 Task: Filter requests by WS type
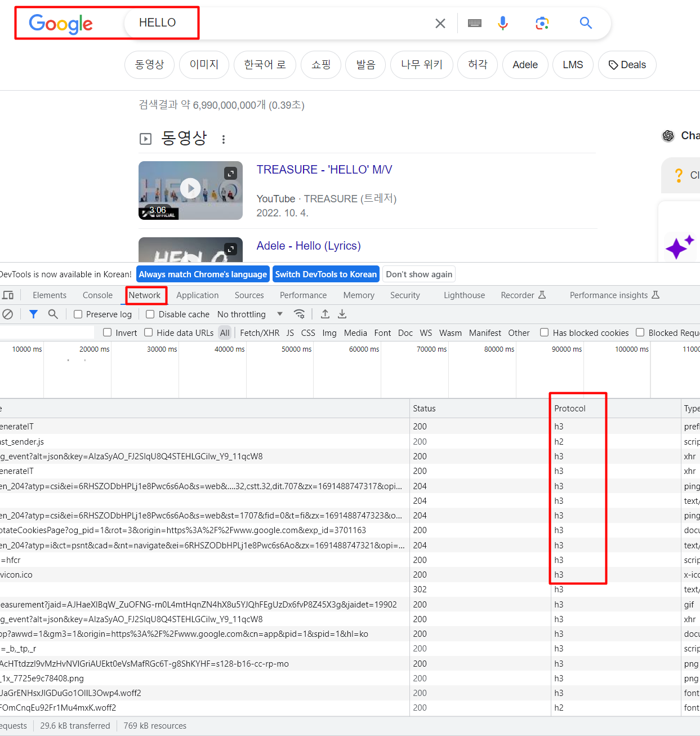(426, 333)
